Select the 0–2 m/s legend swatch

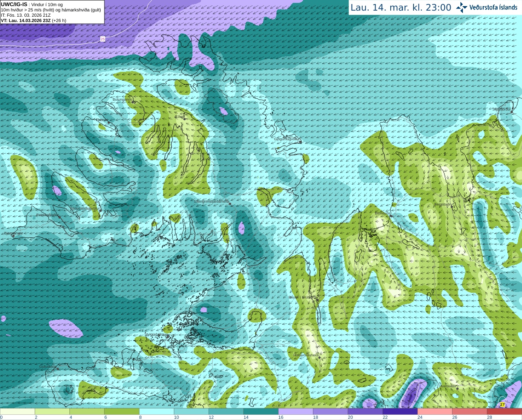tap(18, 411)
